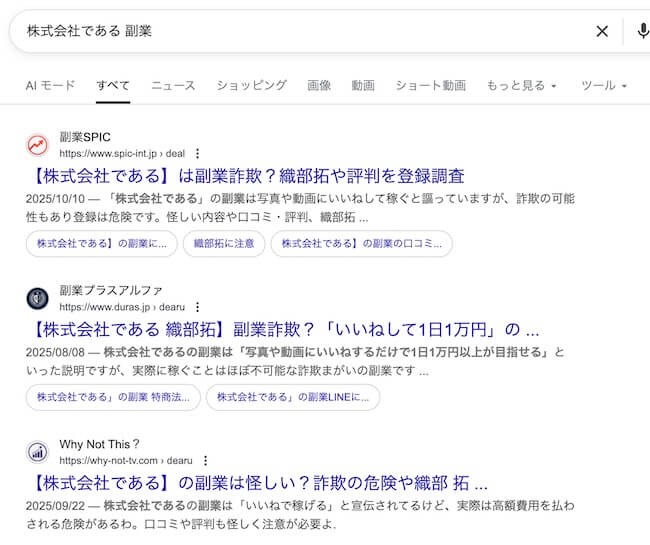Switch to the 動画 tab
Viewport: 650px width, 545px height.
363,85
